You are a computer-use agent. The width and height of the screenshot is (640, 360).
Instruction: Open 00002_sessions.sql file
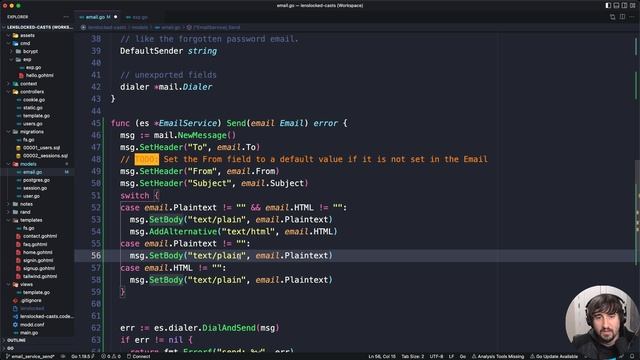click(45, 156)
